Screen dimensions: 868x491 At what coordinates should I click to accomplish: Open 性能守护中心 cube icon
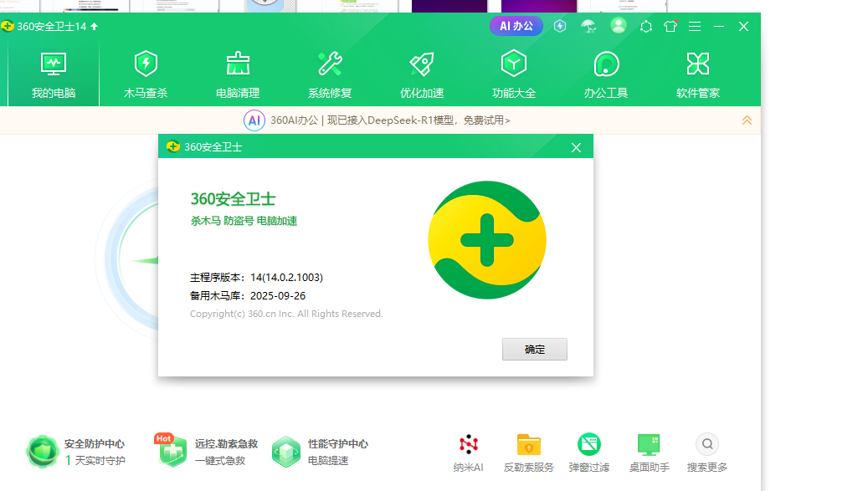pyautogui.click(x=286, y=451)
